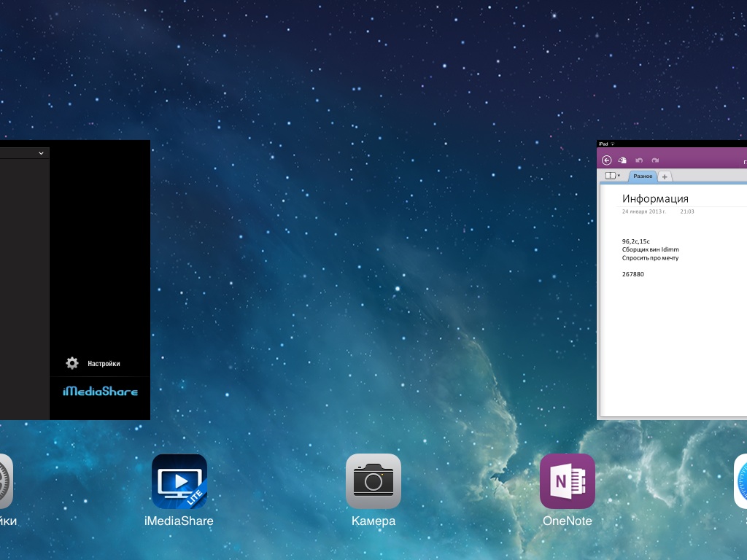The height and width of the screenshot is (560, 747).
Task: Click the note line 96,2c,15c
Action: click(636, 241)
